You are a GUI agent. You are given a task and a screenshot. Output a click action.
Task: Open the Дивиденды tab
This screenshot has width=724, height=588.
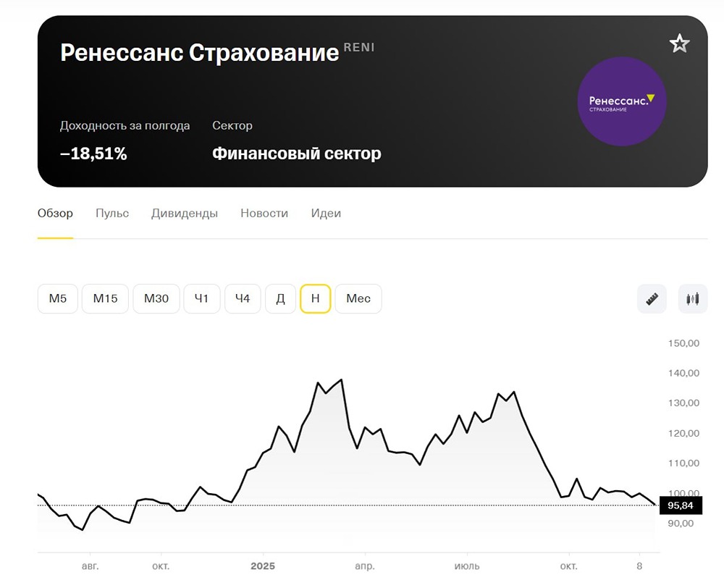click(185, 214)
